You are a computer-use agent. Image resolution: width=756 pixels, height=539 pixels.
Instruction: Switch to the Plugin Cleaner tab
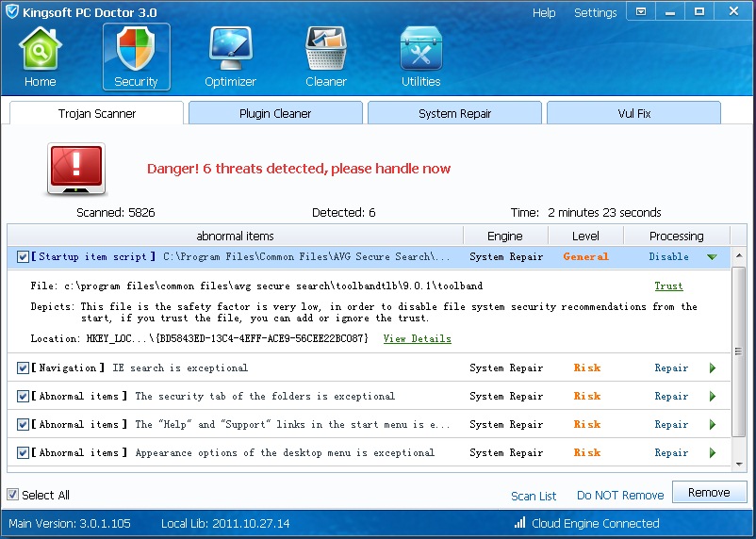[275, 113]
